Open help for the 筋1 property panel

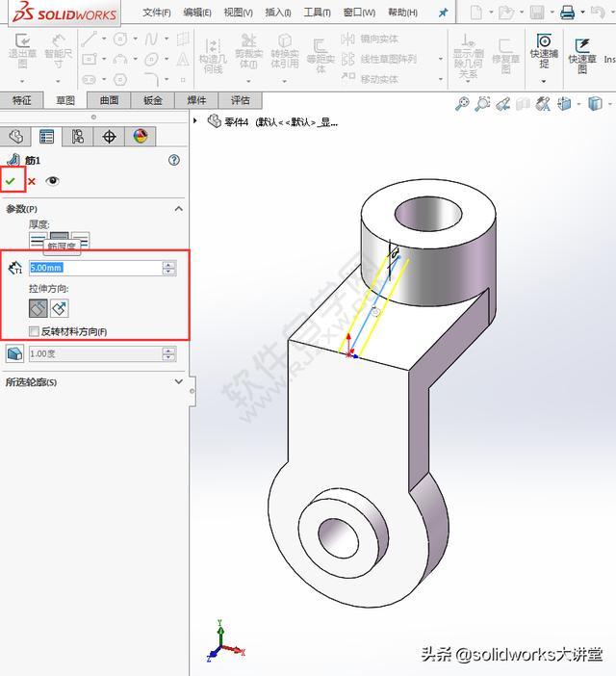(x=174, y=161)
